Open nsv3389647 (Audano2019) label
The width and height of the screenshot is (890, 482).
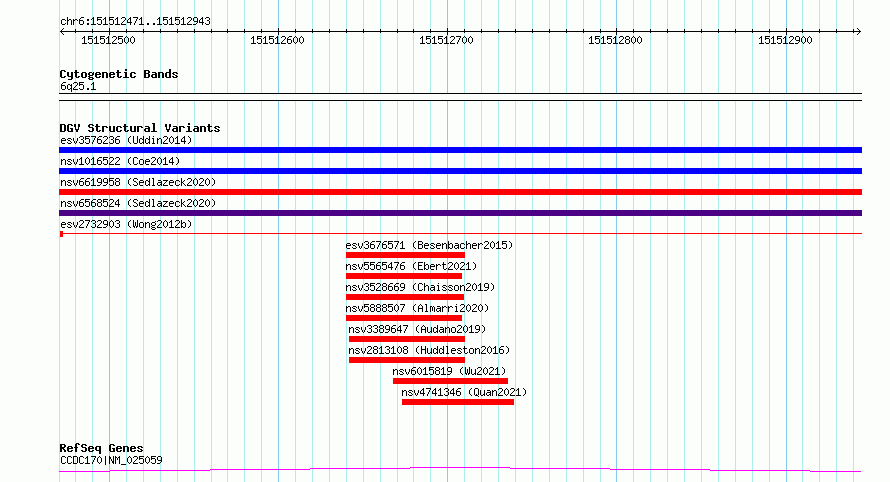click(417, 329)
